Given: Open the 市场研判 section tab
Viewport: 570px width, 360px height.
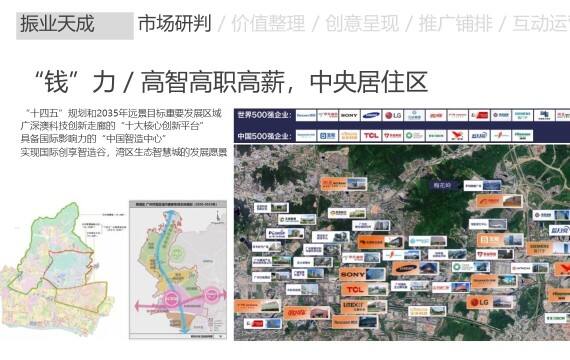Looking at the screenshot, I should tap(174, 24).
